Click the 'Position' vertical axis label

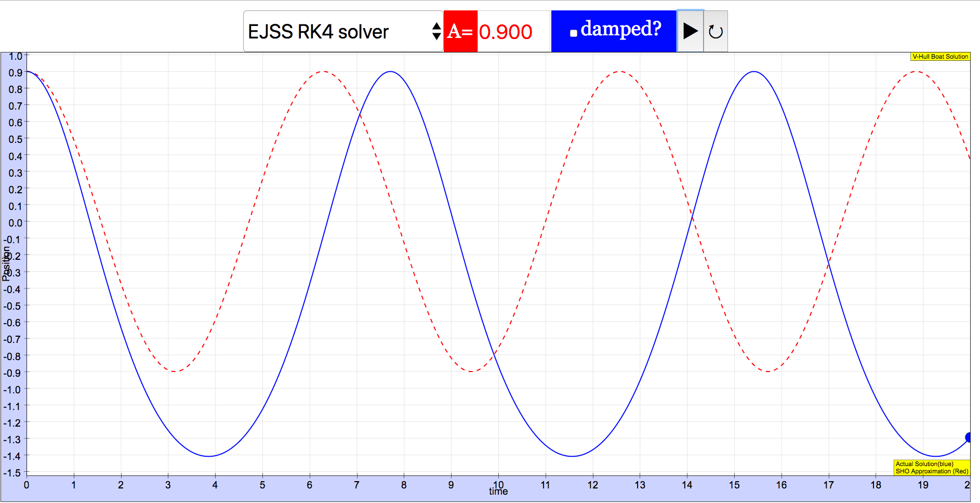pos(6,263)
